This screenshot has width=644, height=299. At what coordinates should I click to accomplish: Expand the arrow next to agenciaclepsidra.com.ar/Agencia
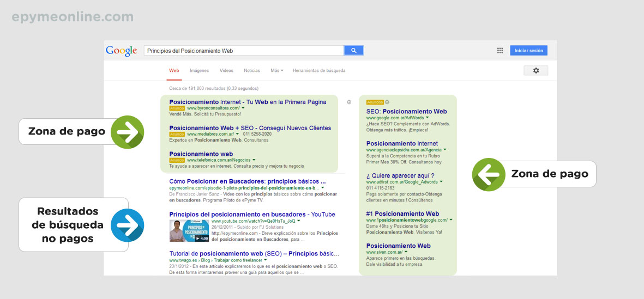(445, 150)
